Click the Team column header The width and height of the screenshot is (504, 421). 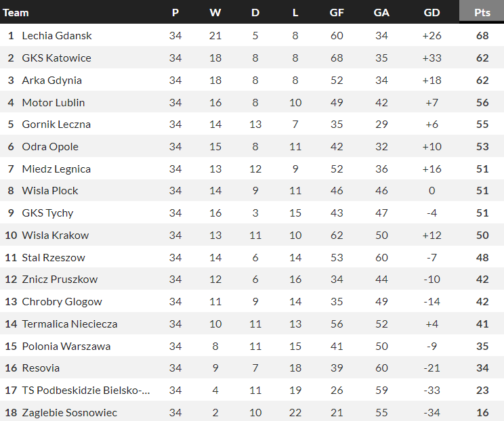16,13
